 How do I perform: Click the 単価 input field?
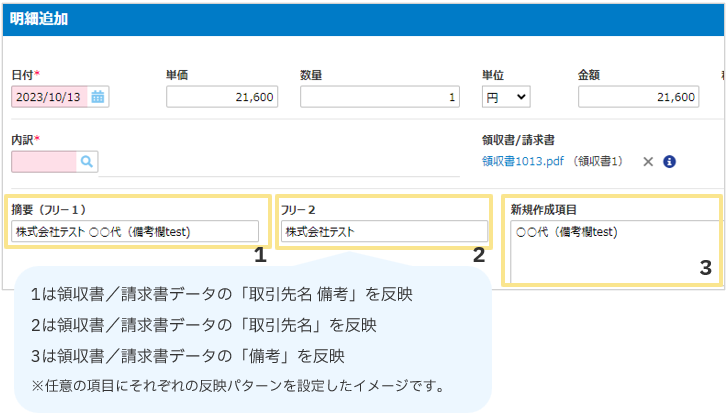pyautogui.click(x=222, y=97)
